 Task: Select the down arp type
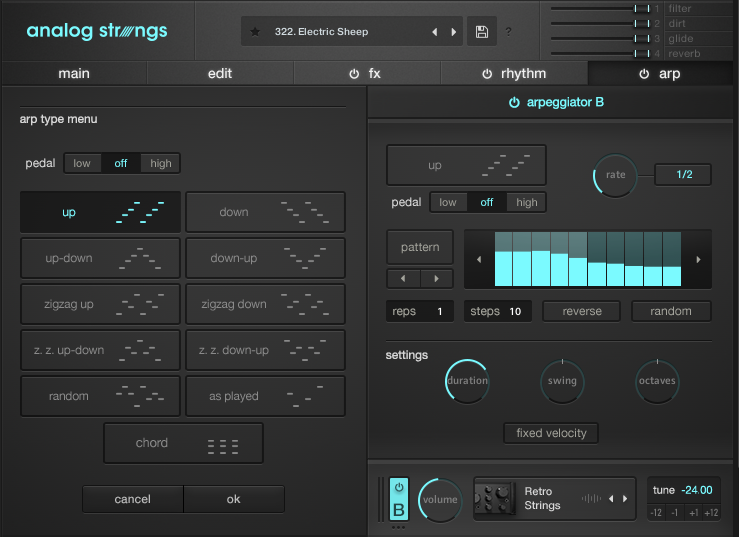point(265,212)
